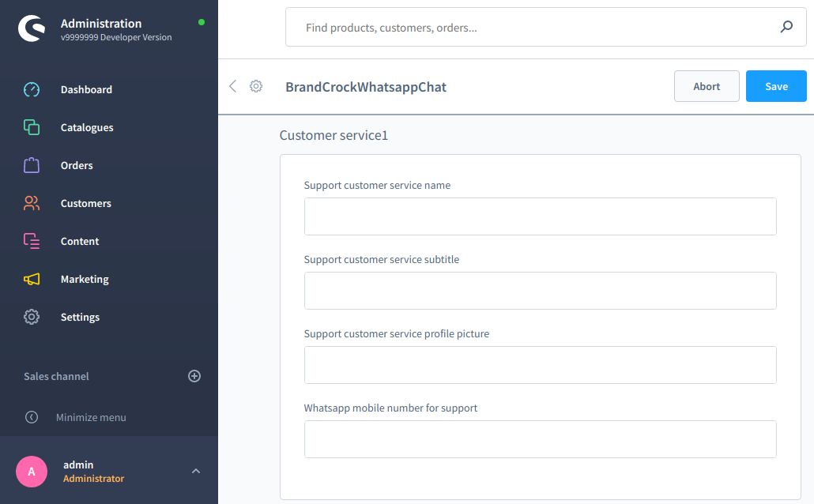Click the search magnifier icon
The width and height of the screenshot is (814, 504).
pyautogui.click(x=786, y=27)
